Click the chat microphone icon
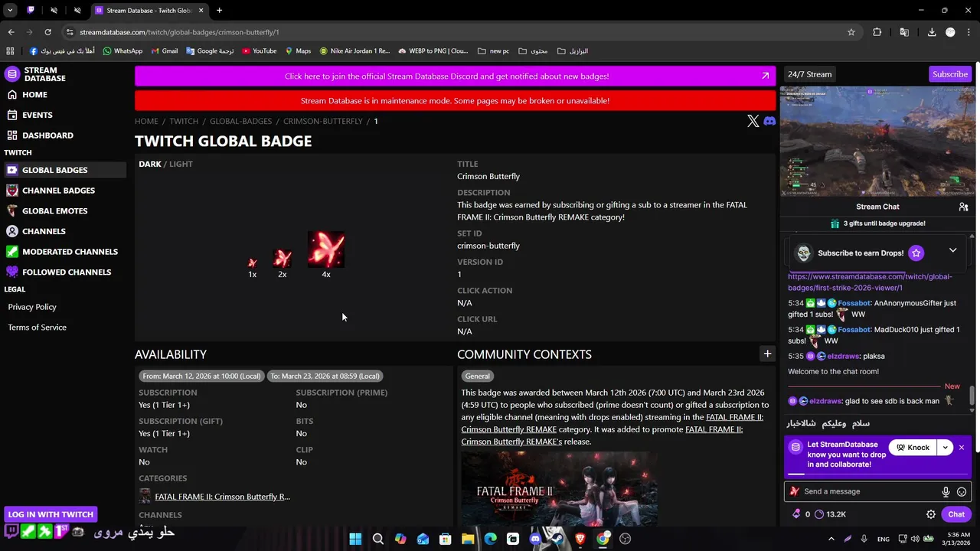980x551 pixels. (946, 492)
